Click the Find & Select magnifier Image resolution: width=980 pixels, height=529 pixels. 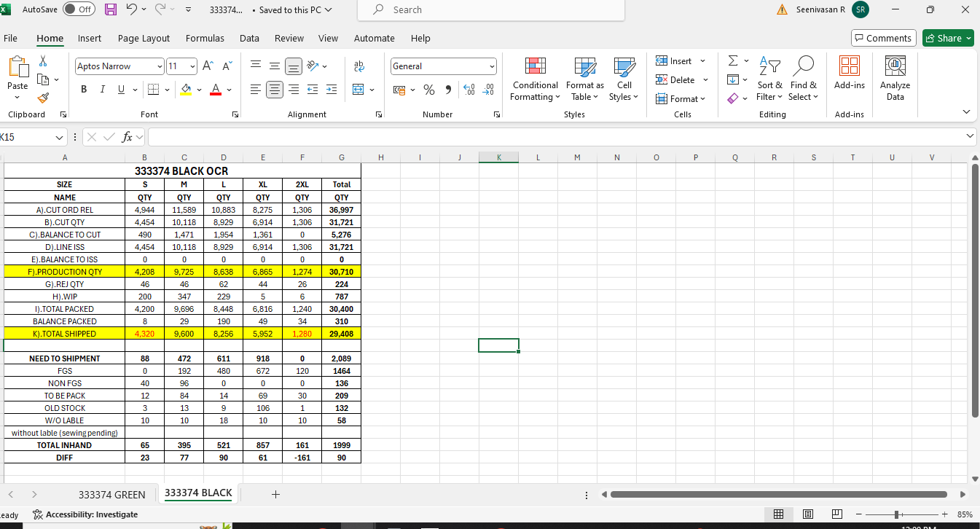coord(802,79)
